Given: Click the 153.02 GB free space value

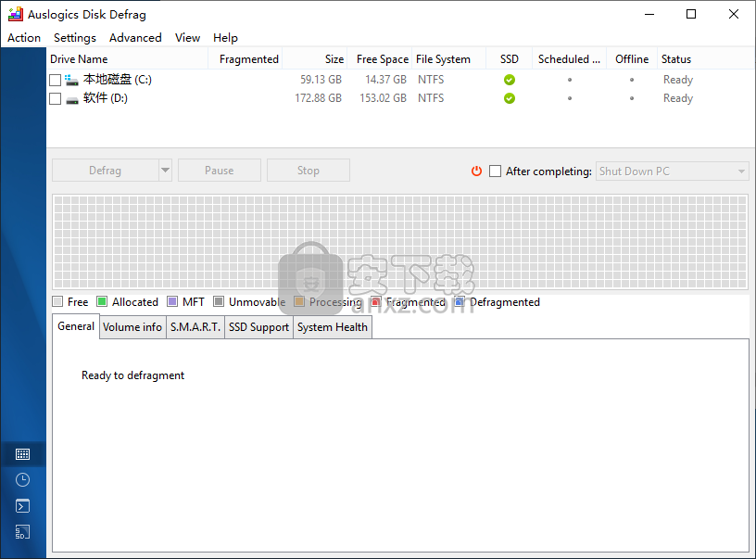Looking at the screenshot, I should 384,98.
